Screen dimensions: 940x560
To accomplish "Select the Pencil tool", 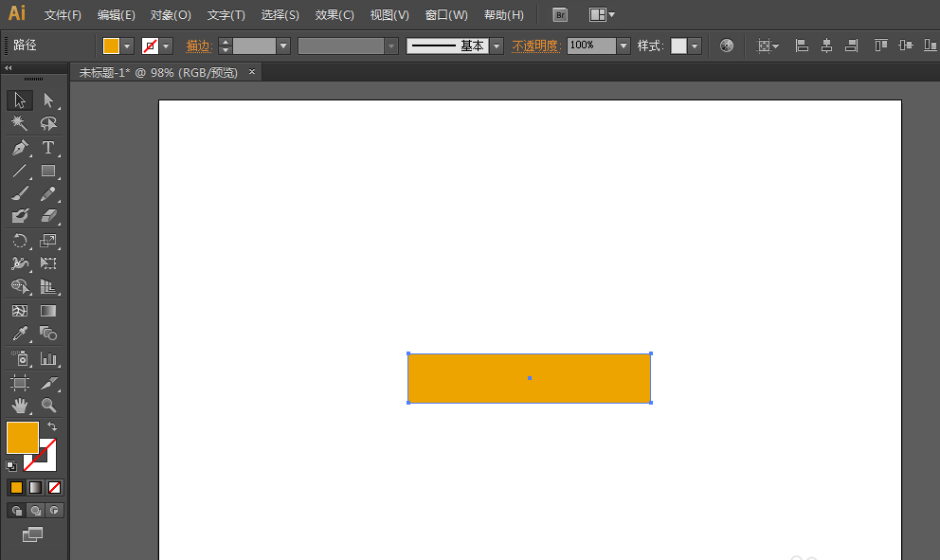I will click(x=48, y=193).
